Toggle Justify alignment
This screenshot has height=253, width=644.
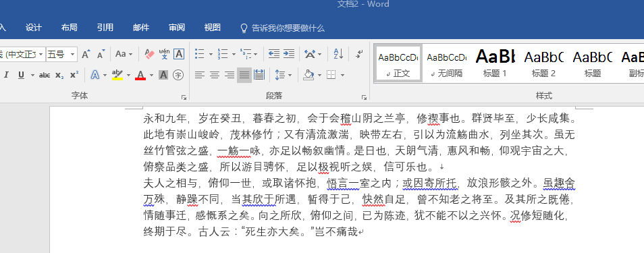pos(244,75)
